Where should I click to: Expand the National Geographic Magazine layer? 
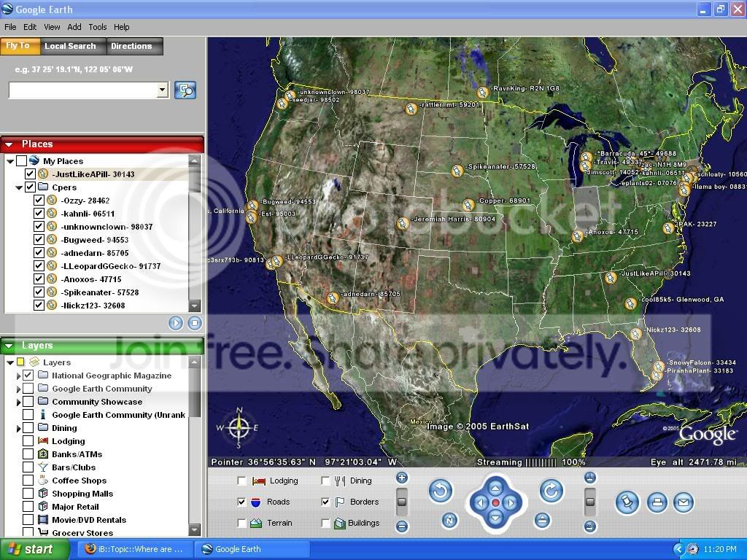pyautogui.click(x=18, y=376)
